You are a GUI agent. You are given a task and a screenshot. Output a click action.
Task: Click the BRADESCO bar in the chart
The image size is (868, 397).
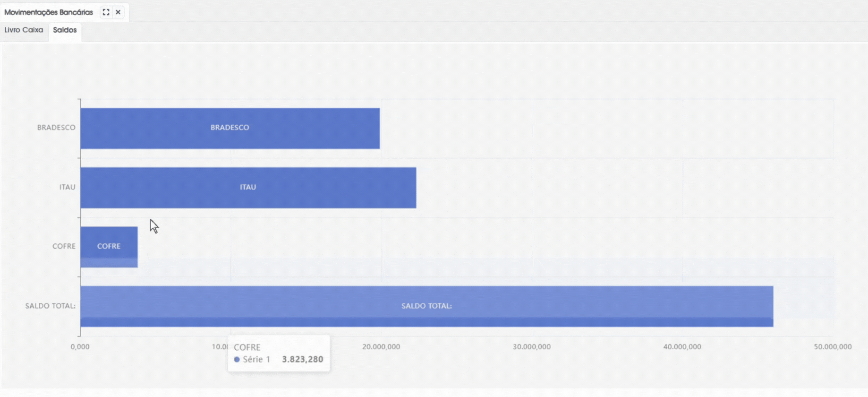point(230,128)
